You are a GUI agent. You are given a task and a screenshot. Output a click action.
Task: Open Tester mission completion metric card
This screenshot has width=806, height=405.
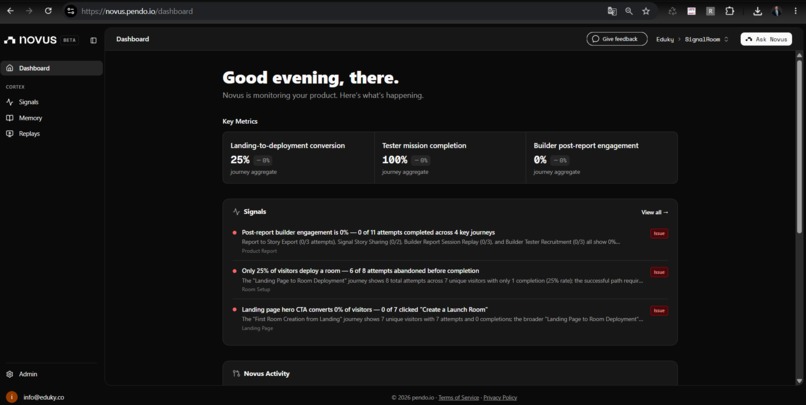pos(450,158)
